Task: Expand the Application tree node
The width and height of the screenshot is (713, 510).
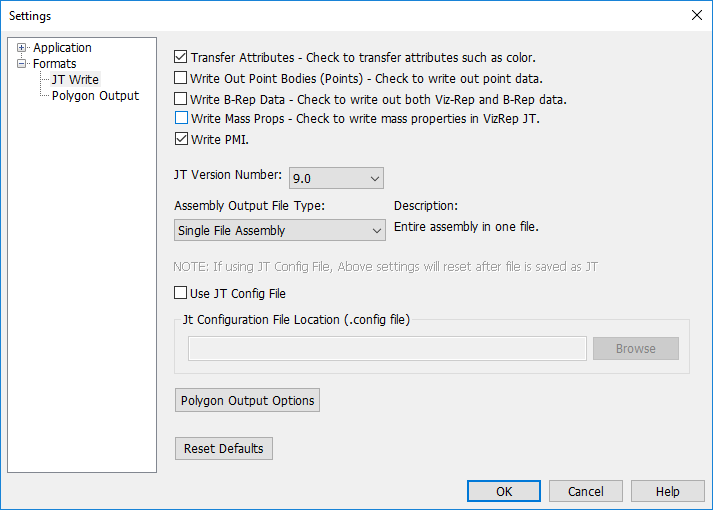Action: (22, 48)
